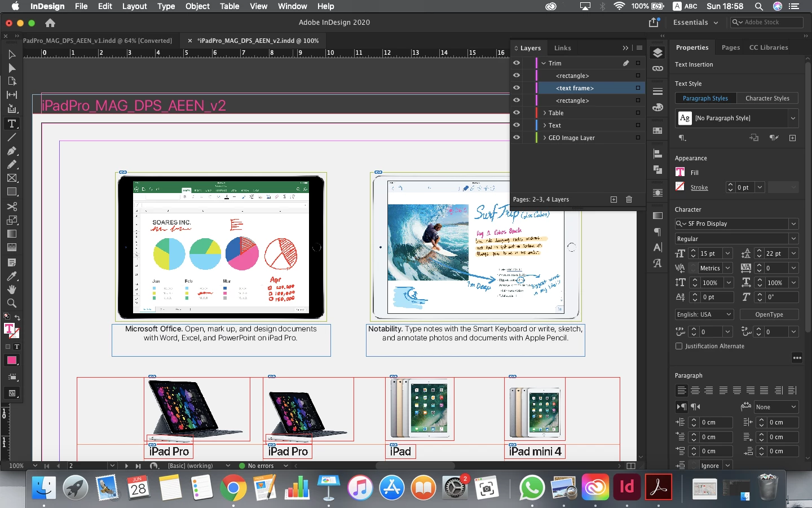812x508 pixels.
Task: Click the Stroke color swatch
Action: click(680, 187)
